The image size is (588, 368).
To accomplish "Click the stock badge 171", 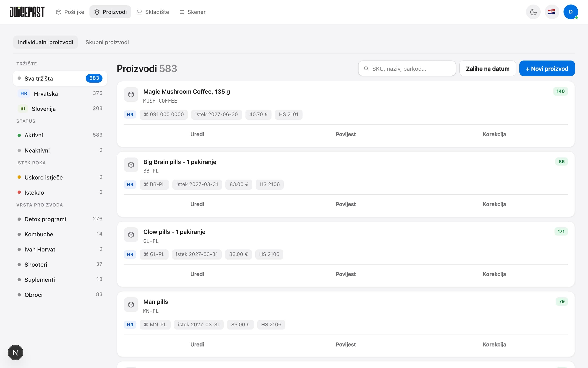I will point(561,231).
